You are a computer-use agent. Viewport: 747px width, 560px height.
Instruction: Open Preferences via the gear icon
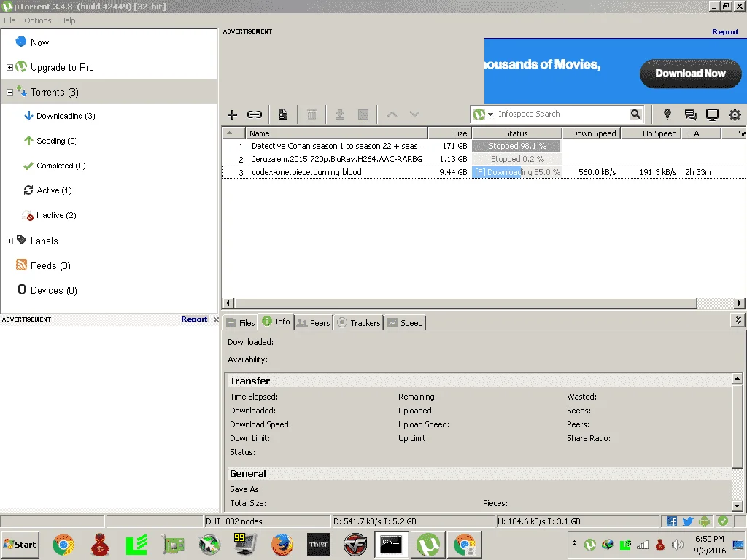(735, 114)
